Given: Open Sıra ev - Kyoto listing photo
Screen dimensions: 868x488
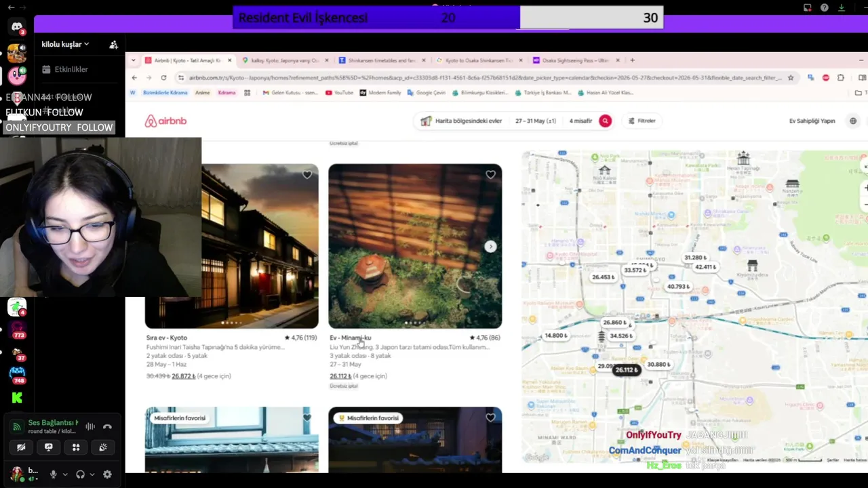Looking at the screenshot, I should [260, 246].
